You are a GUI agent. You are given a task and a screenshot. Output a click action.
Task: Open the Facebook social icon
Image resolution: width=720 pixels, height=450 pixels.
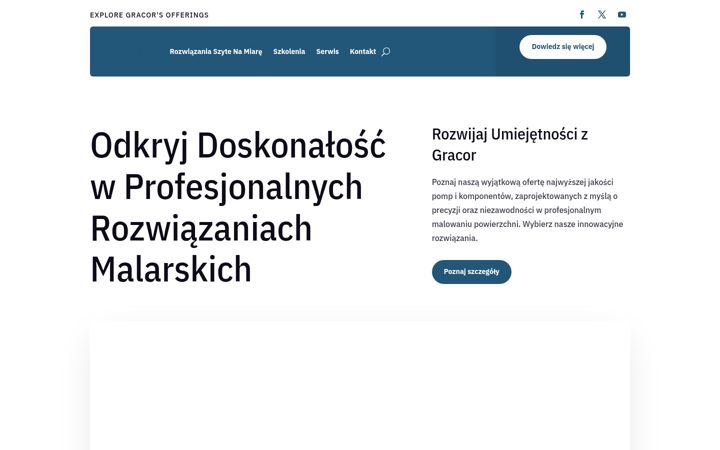[582, 15]
